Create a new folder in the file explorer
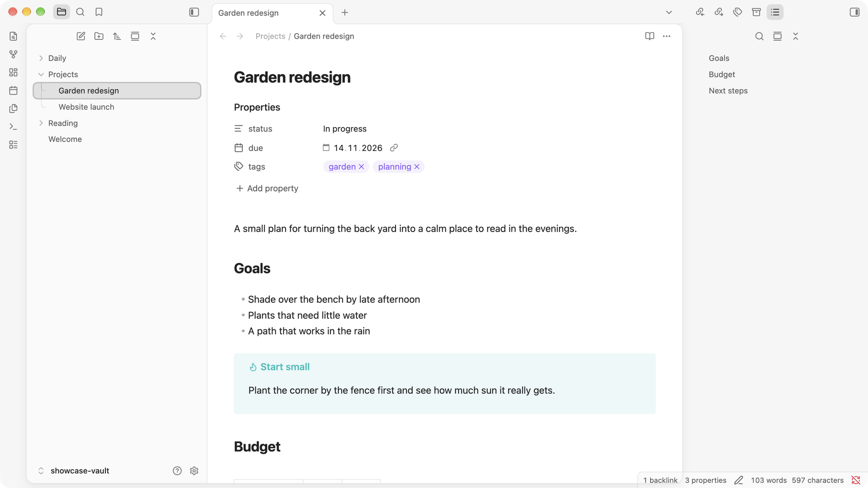The height and width of the screenshot is (488, 868). pyautogui.click(x=99, y=36)
